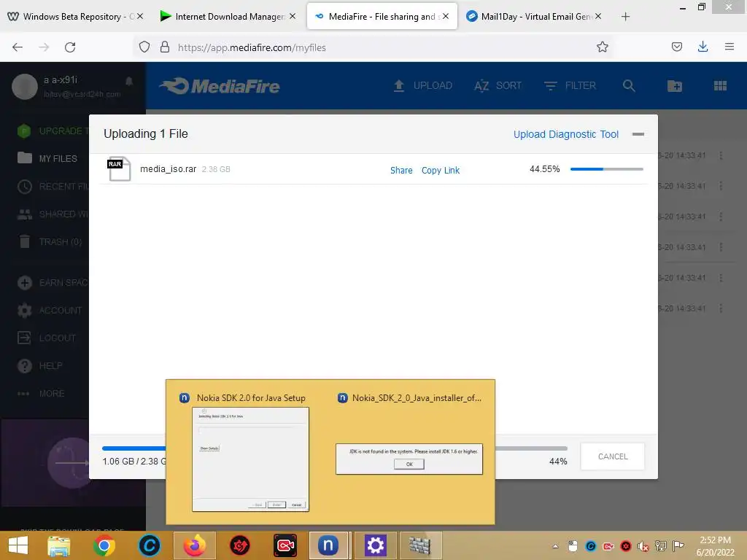Click the media_iso.rar progress bar

coord(606,169)
